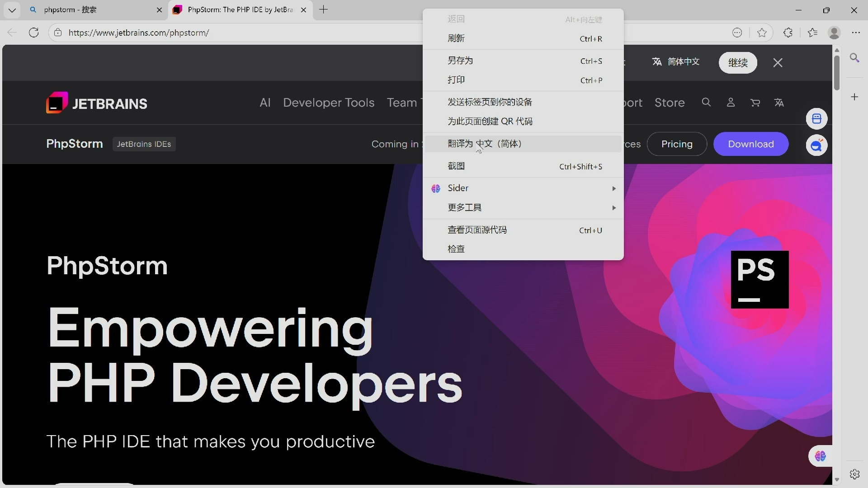The width and height of the screenshot is (868, 488).
Task: Click the 继续 button
Action: (738, 62)
